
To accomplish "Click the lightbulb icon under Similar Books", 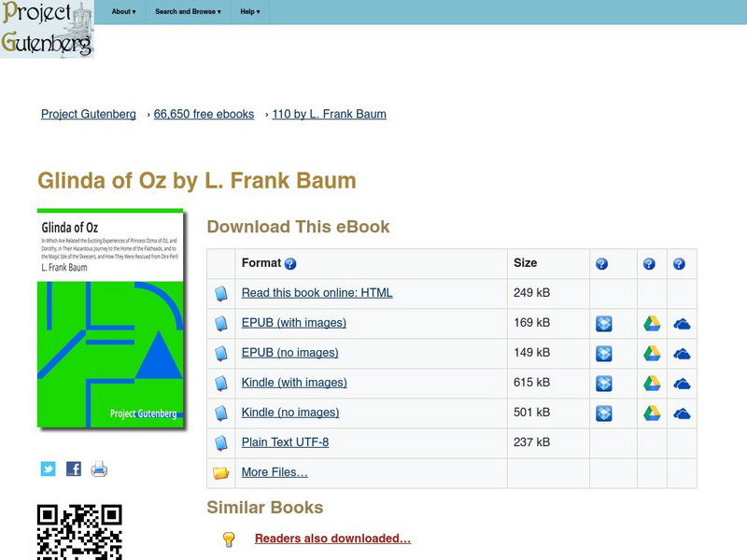I will point(229,539).
